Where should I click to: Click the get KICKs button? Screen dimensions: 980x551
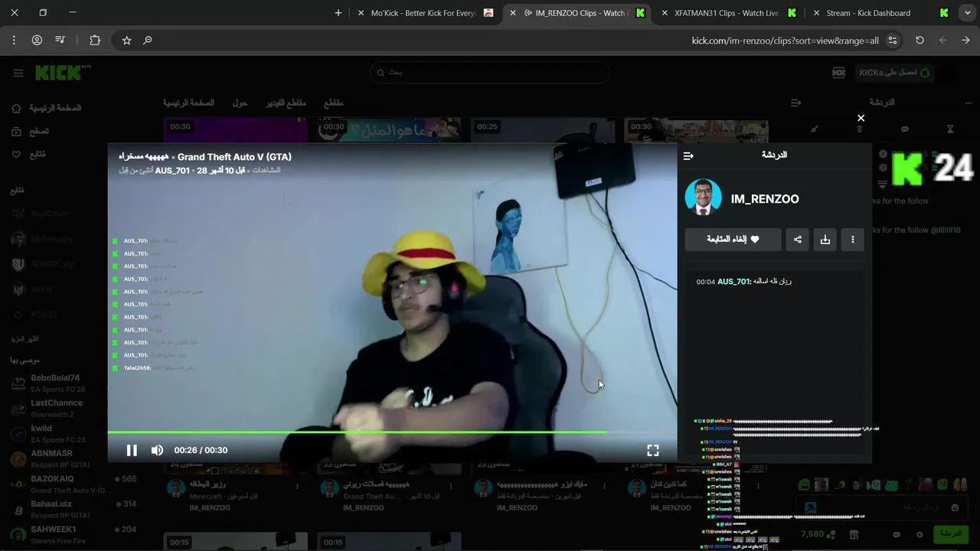click(894, 73)
